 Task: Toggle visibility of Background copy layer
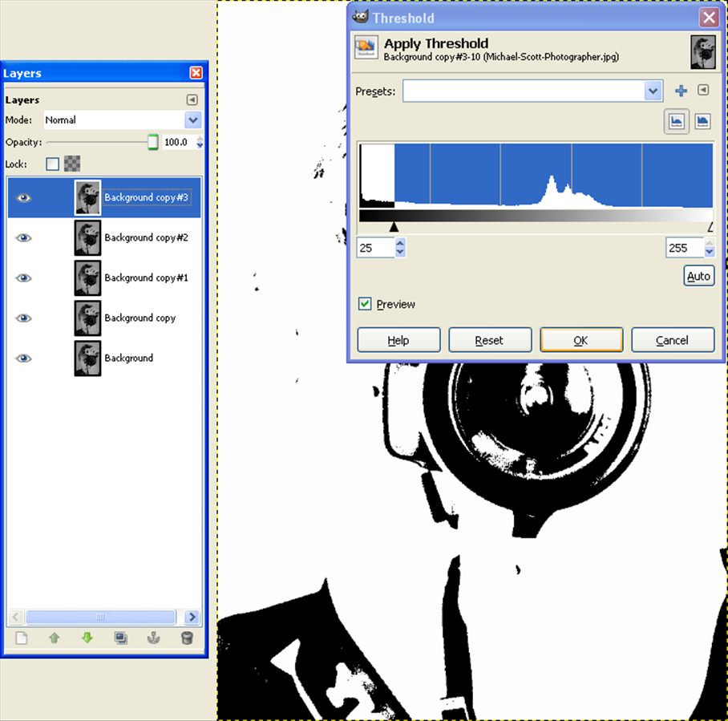[24, 318]
